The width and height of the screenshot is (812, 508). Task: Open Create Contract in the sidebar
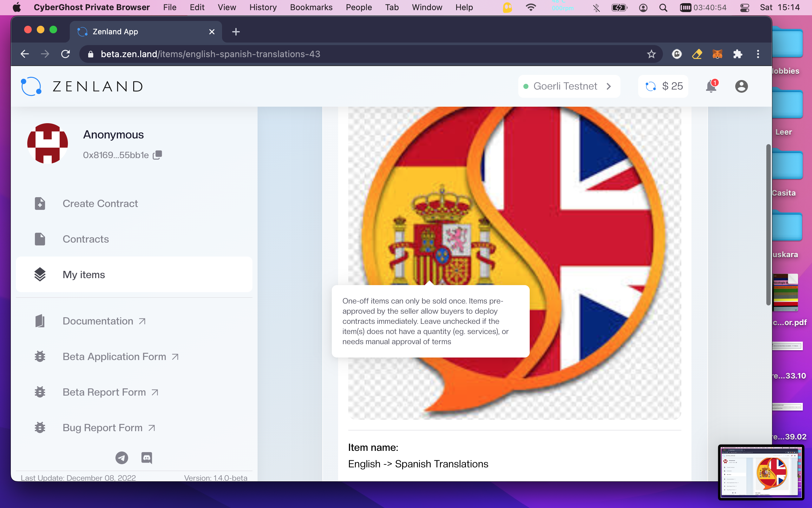(134, 203)
